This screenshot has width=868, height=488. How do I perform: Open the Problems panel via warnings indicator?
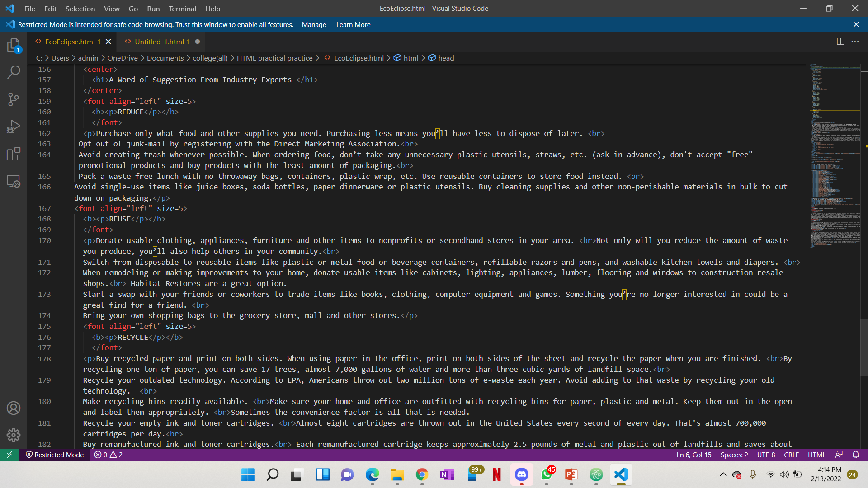(108, 455)
